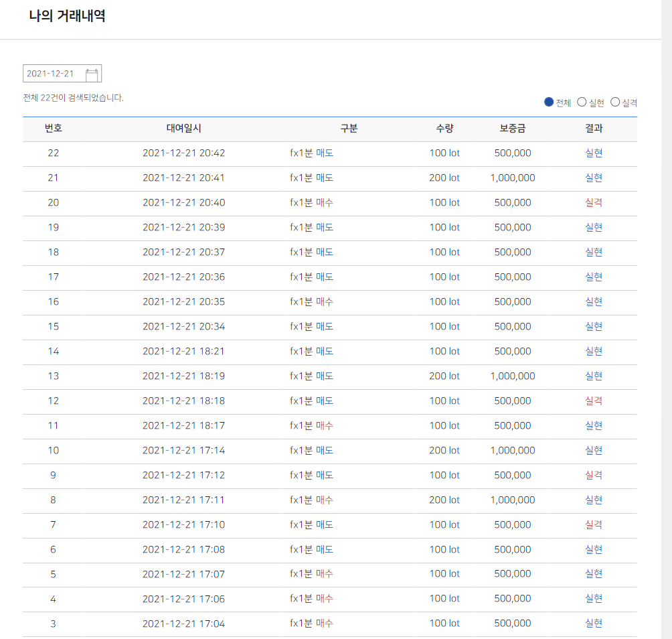Click the 수량 column header
Image resolution: width=672 pixels, height=639 pixels.
tap(444, 128)
